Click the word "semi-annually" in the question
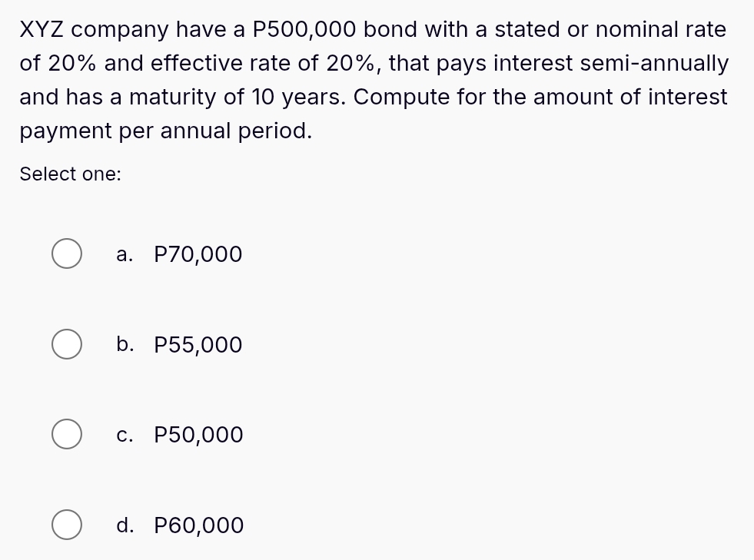The image size is (754, 560). (x=653, y=64)
